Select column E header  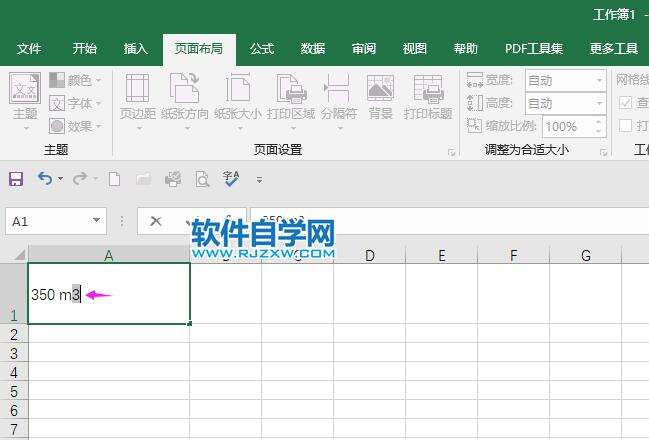[442, 255]
